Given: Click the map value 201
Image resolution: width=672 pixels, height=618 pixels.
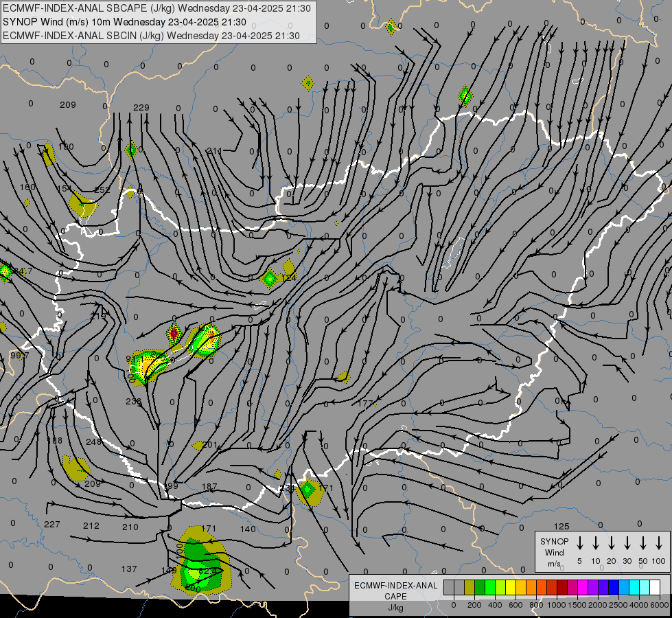Looking at the screenshot, I should click(210, 445).
